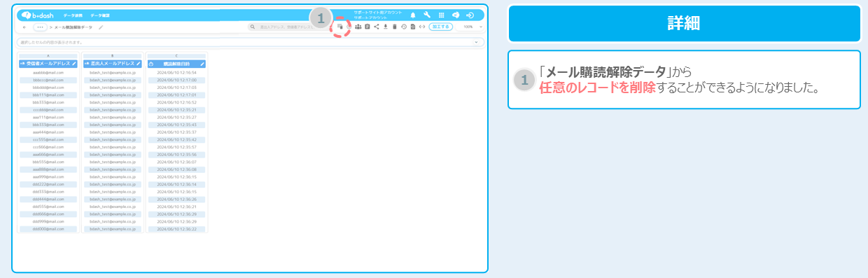The image size is (868, 278).
Task: Edit the data name with breadcrumb pencil
Action: tap(101, 27)
